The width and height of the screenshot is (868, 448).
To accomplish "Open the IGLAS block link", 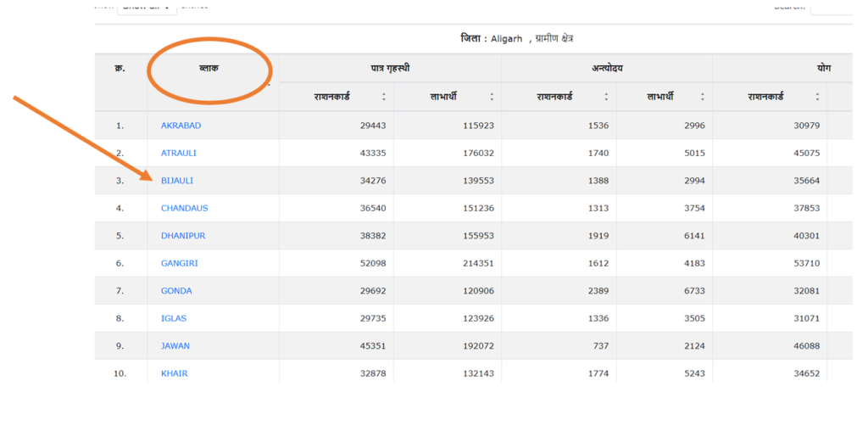I will (x=174, y=319).
